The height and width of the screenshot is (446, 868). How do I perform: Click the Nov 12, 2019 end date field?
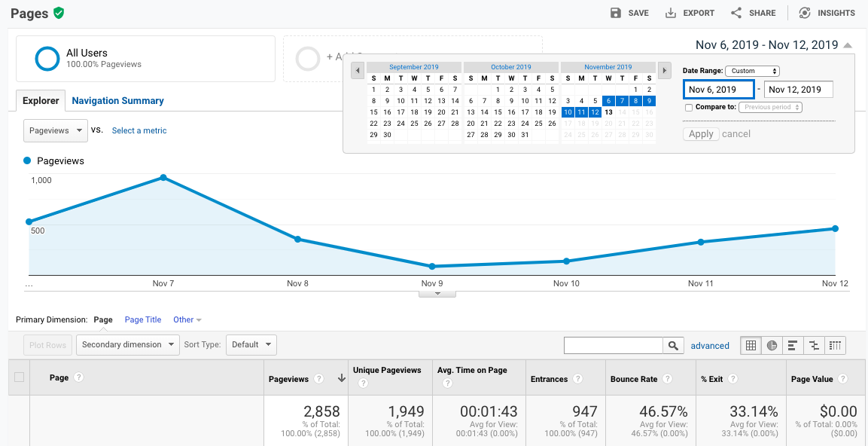[798, 90]
